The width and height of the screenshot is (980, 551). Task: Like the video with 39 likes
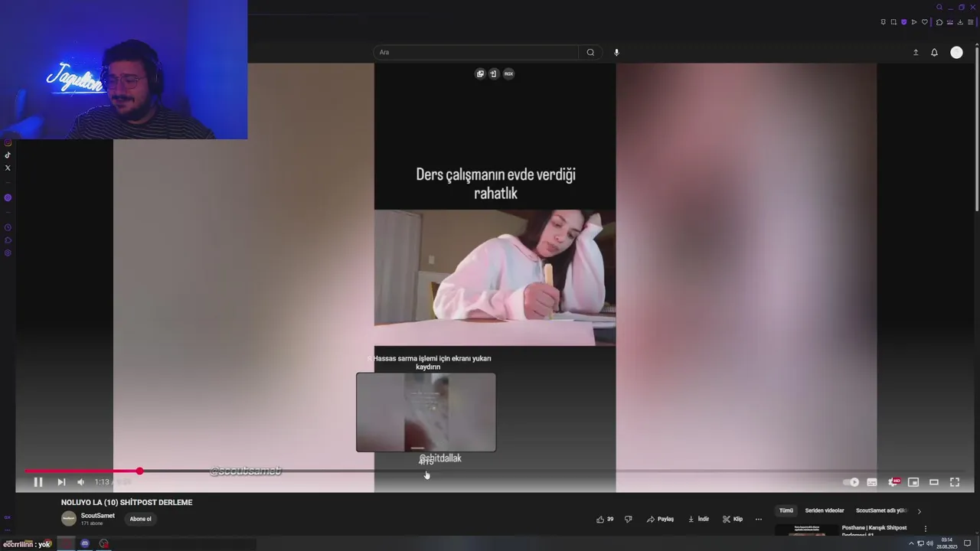605,519
